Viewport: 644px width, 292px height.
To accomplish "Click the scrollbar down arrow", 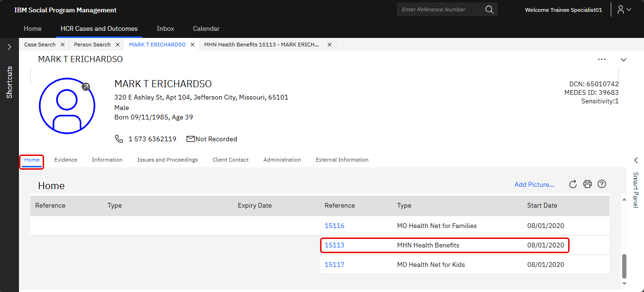I will (624, 283).
